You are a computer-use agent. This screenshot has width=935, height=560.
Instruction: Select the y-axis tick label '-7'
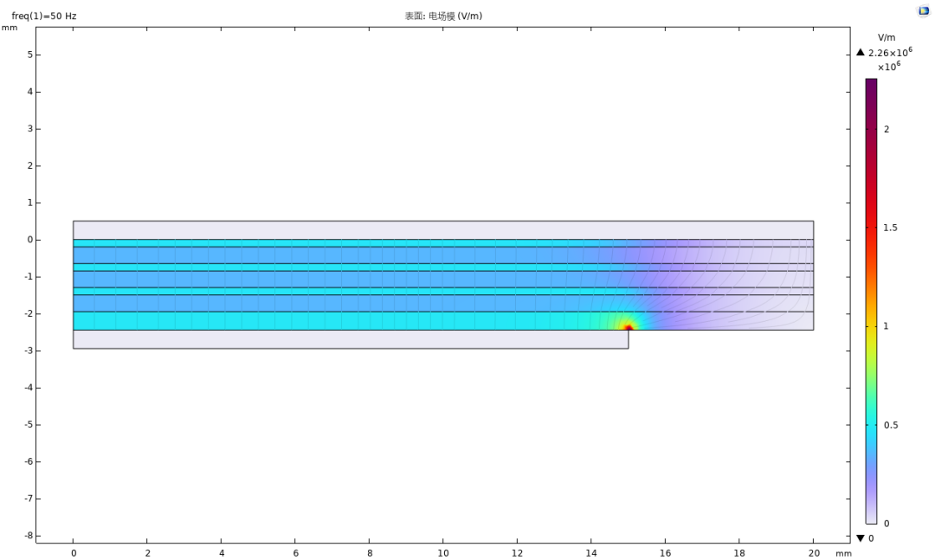pyautogui.click(x=29, y=499)
